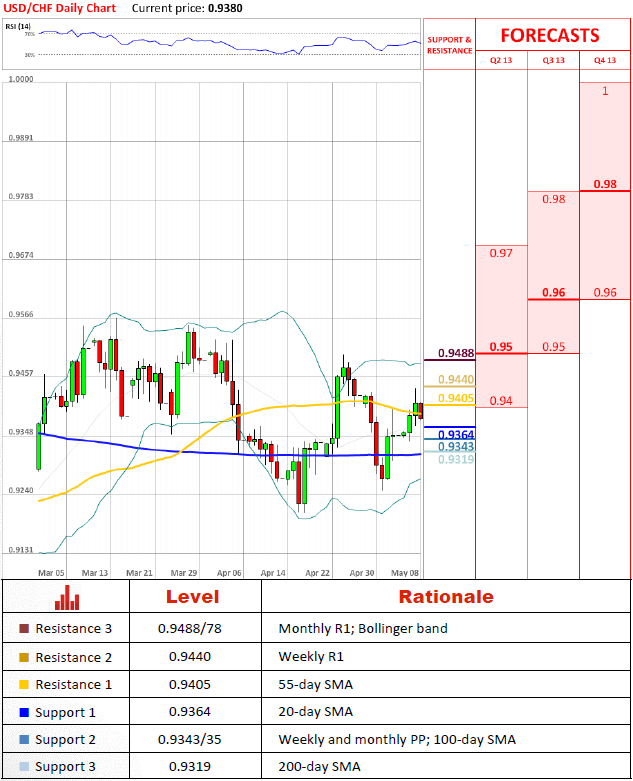This screenshot has height=781, width=633.
Task: Click the 0.9405 level label beside chart
Action: tap(456, 398)
